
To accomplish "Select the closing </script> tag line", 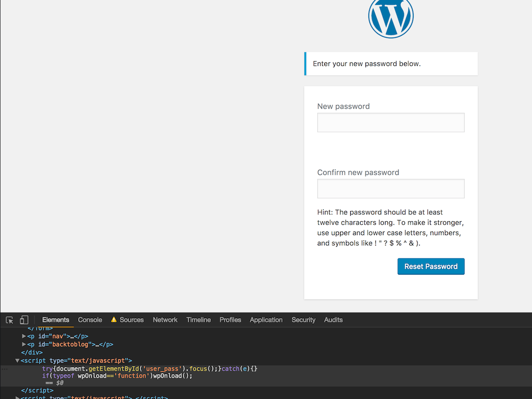I will pos(37,390).
